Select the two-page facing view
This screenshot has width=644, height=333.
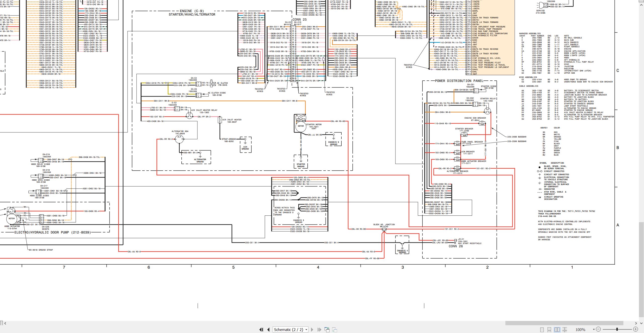(x=557, y=329)
